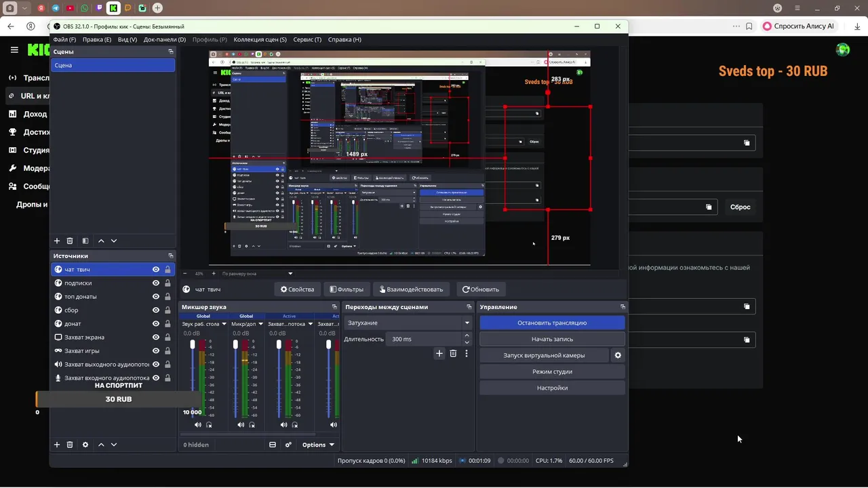This screenshot has height=488, width=868.
Task: Click the Остановить трансляцию button
Action: click(552, 323)
